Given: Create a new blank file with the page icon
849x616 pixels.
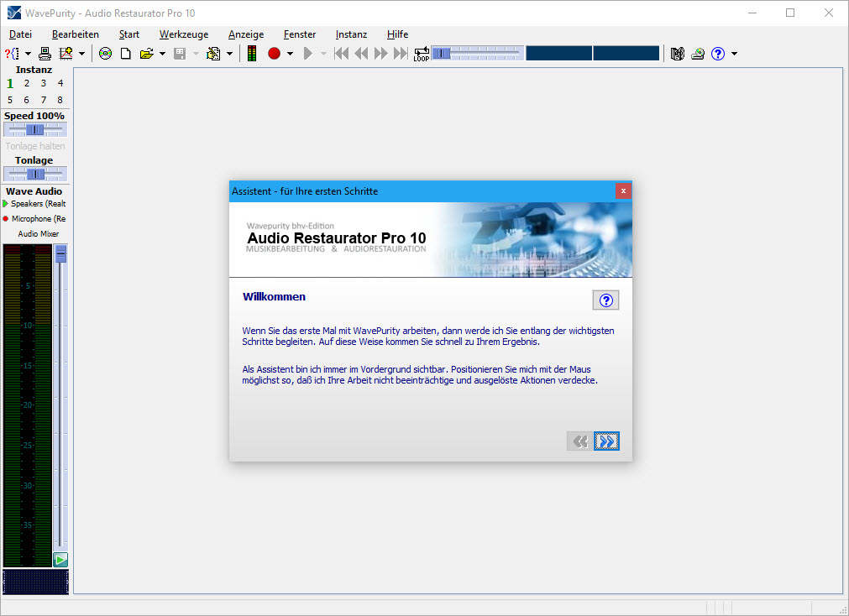Looking at the screenshot, I should tap(126, 54).
